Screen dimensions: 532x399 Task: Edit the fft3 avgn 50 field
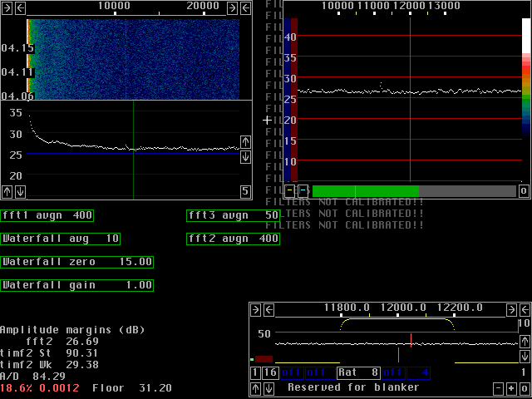click(x=233, y=215)
